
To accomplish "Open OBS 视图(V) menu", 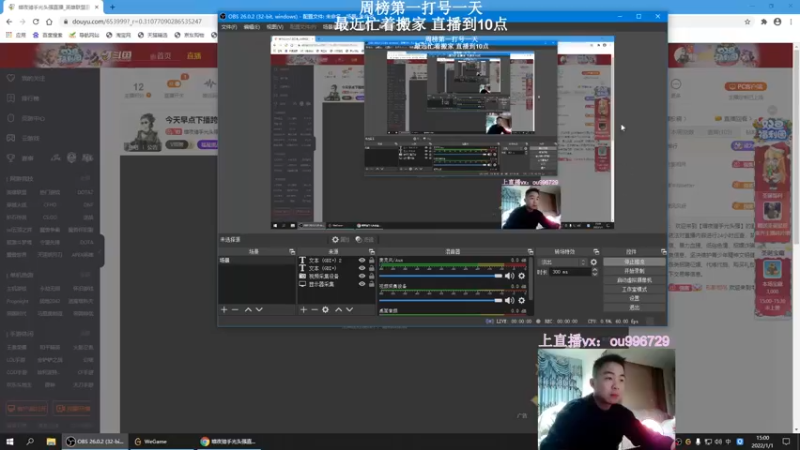I will tap(274, 27).
